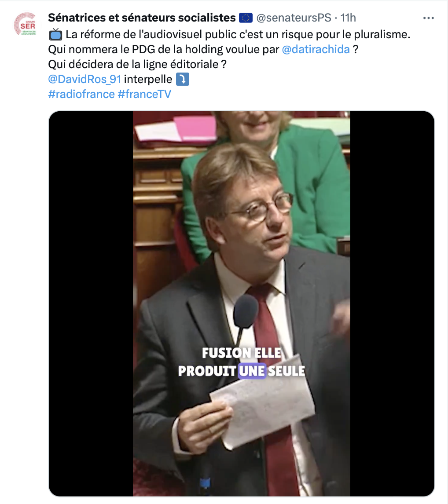Click the television emoji at tweet start

[x=55, y=34]
